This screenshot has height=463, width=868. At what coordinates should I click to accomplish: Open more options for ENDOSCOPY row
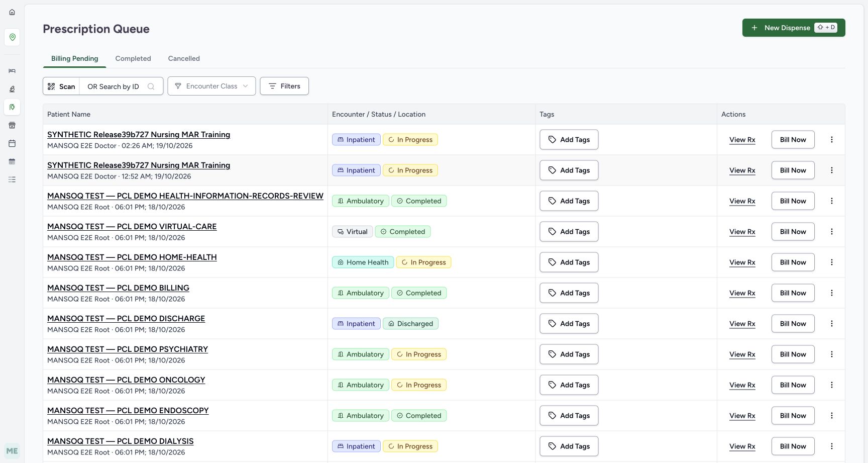point(832,416)
